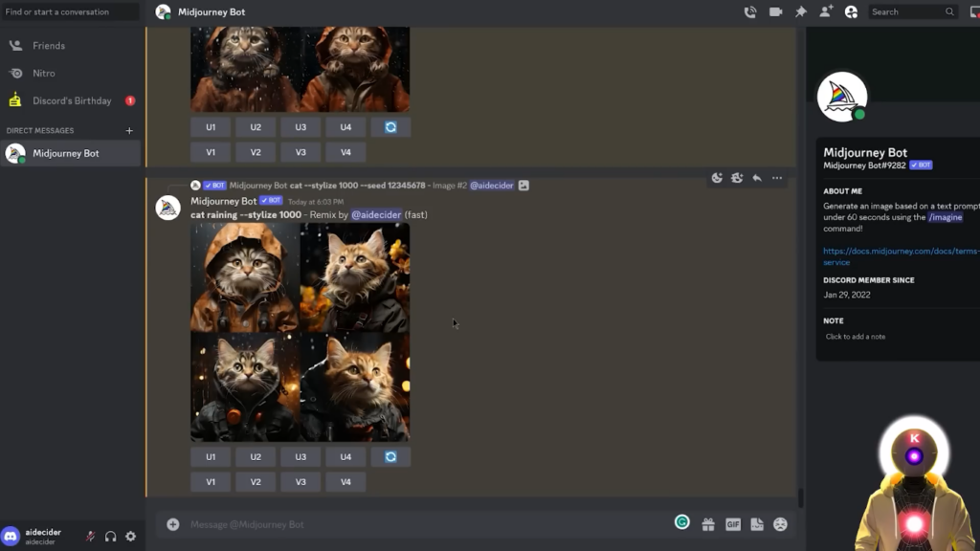Click Midjourney Bot username in message
This screenshot has width=980, height=551.
coord(223,201)
